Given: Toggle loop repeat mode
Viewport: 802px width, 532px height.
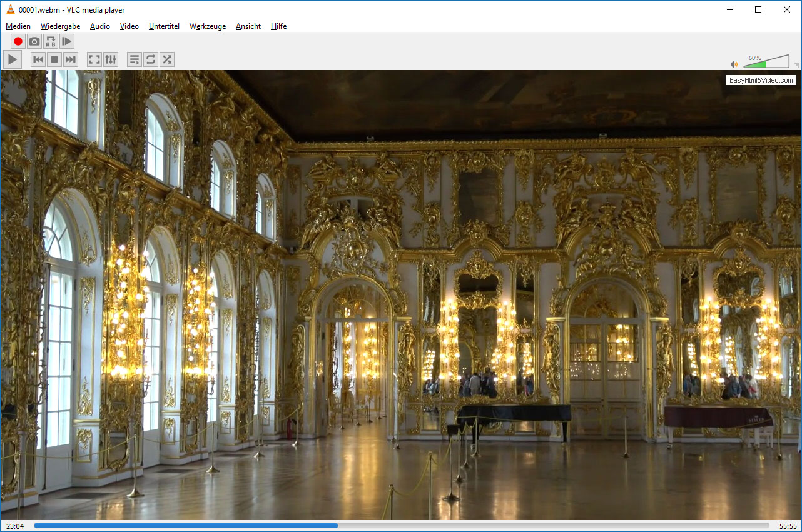Looking at the screenshot, I should pyautogui.click(x=151, y=60).
